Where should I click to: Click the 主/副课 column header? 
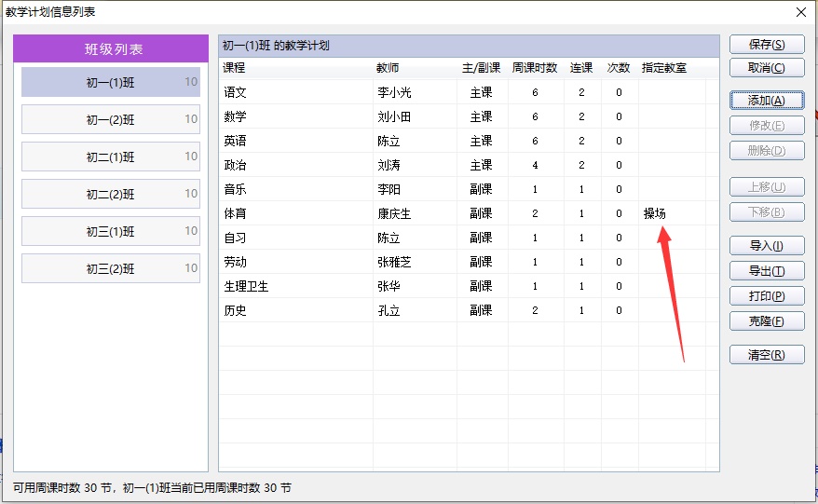point(481,68)
